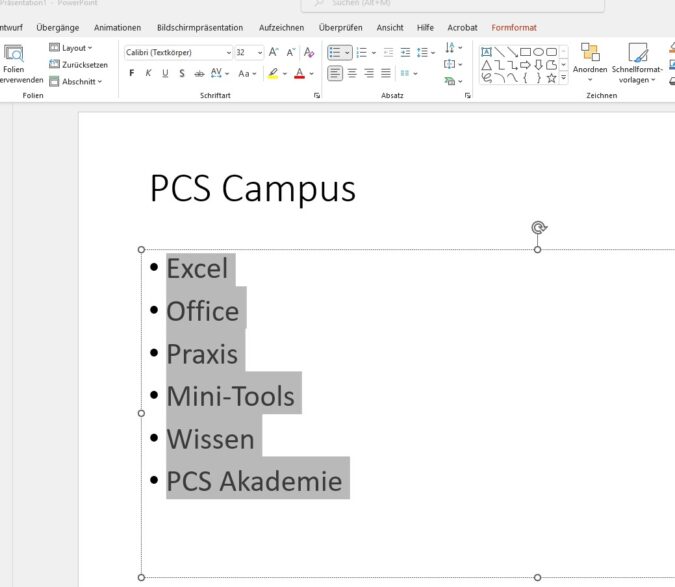The image size is (675, 587).
Task: Open the Ansicht tab
Action: (x=390, y=28)
